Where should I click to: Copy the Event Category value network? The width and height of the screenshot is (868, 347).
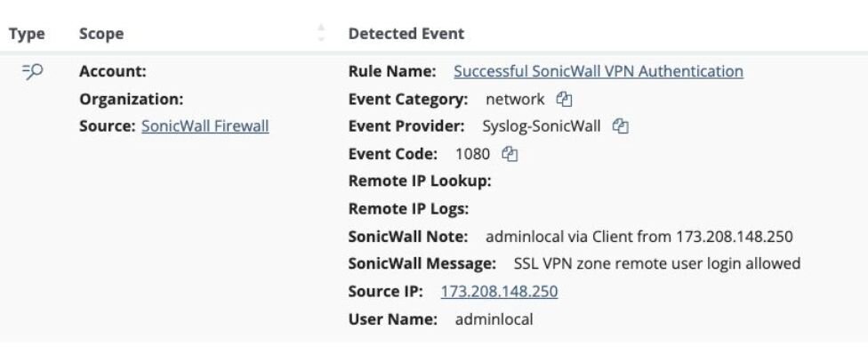(564, 100)
